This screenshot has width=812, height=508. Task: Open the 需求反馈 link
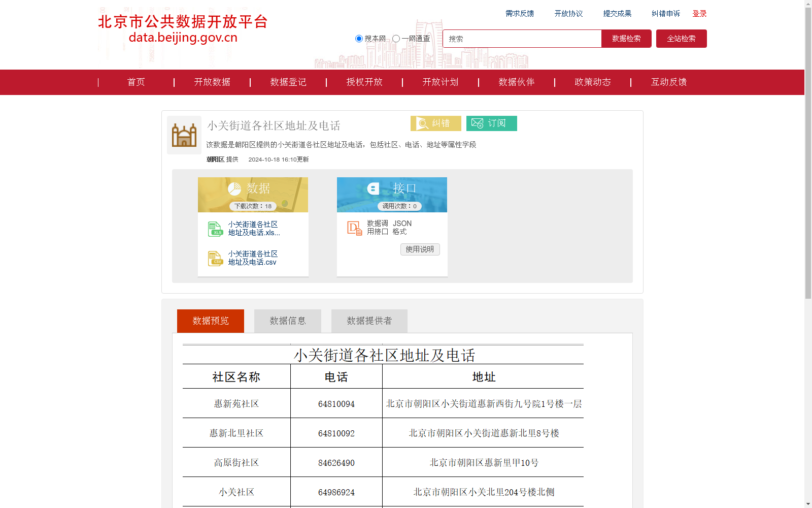tap(520, 14)
